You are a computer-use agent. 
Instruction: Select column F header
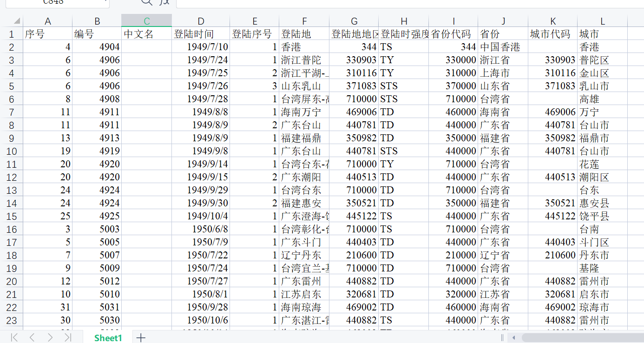coord(304,21)
